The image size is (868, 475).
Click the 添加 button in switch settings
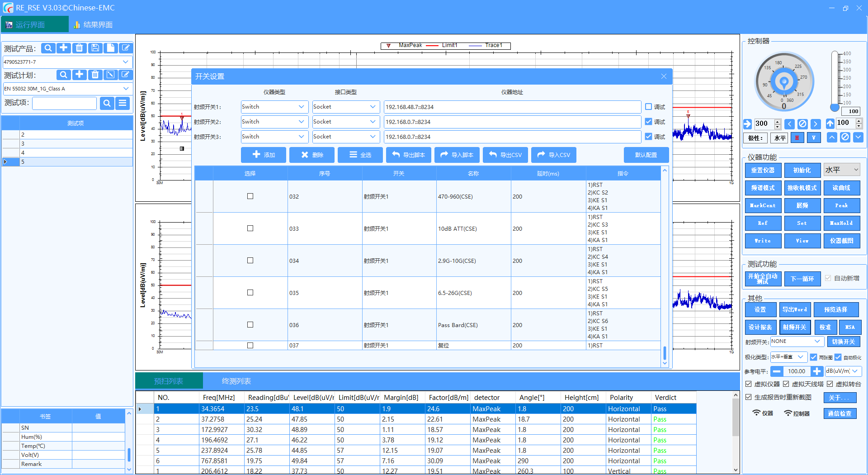[x=264, y=155]
